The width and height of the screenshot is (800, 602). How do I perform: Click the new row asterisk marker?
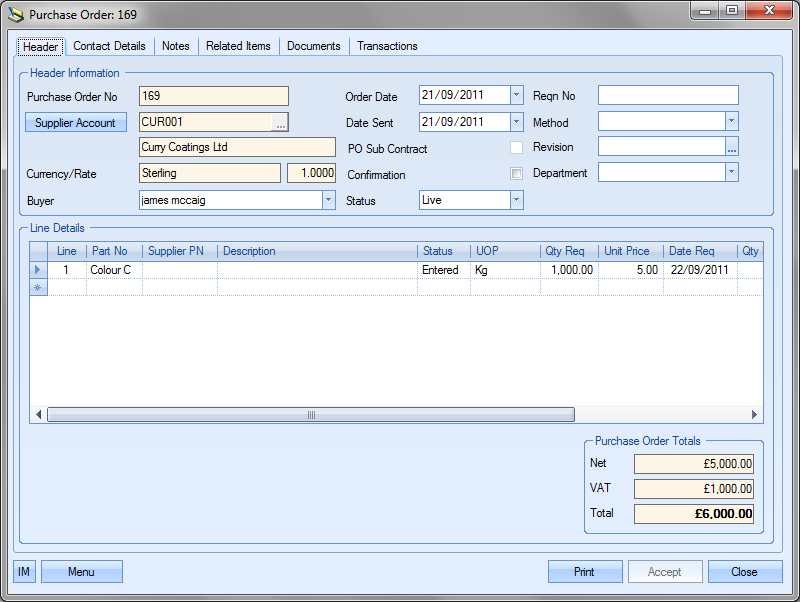point(38,288)
